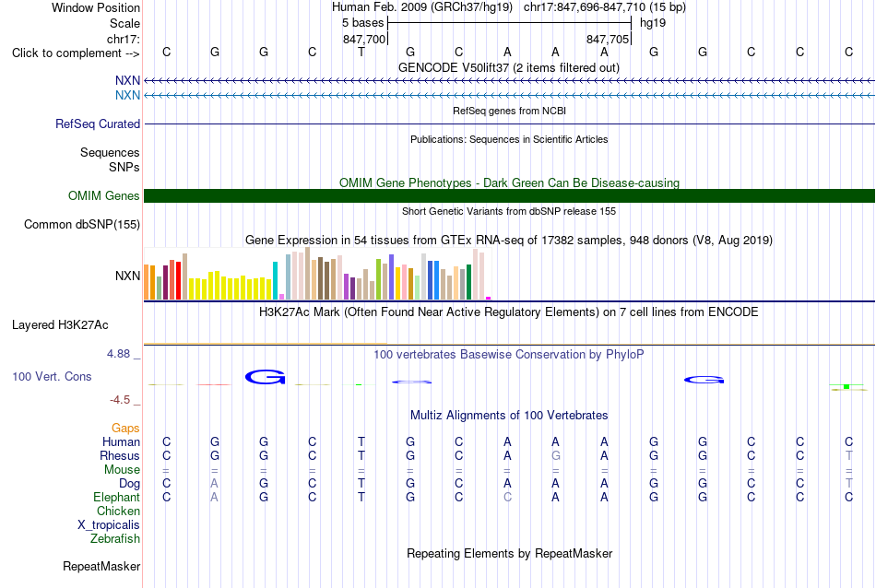The width and height of the screenshot is (876, 588).
Task: Click the Mouse species label
Action: 122,470
